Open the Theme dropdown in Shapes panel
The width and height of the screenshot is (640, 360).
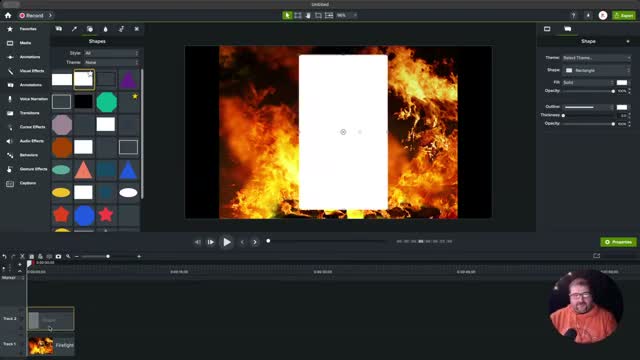click(x=111, y=62)
